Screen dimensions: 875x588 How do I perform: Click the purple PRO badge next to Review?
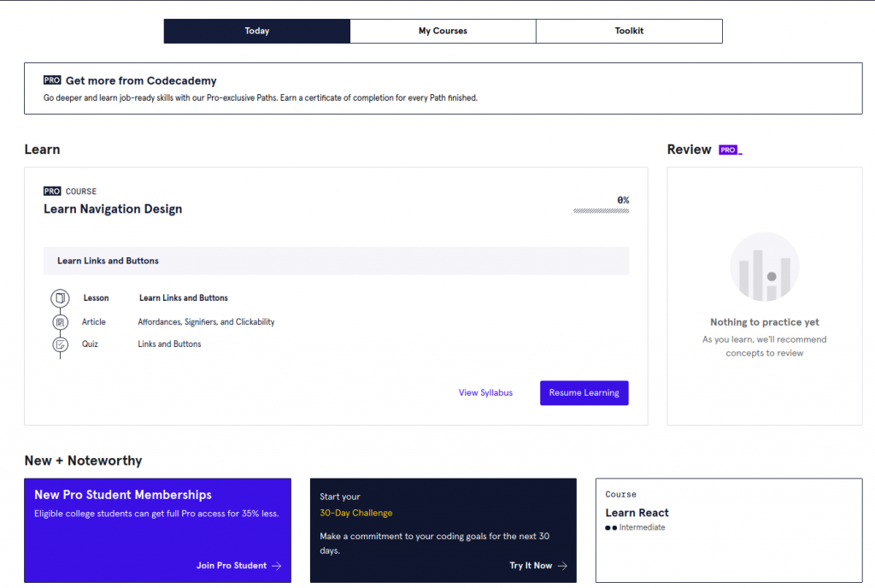(728, 150)
